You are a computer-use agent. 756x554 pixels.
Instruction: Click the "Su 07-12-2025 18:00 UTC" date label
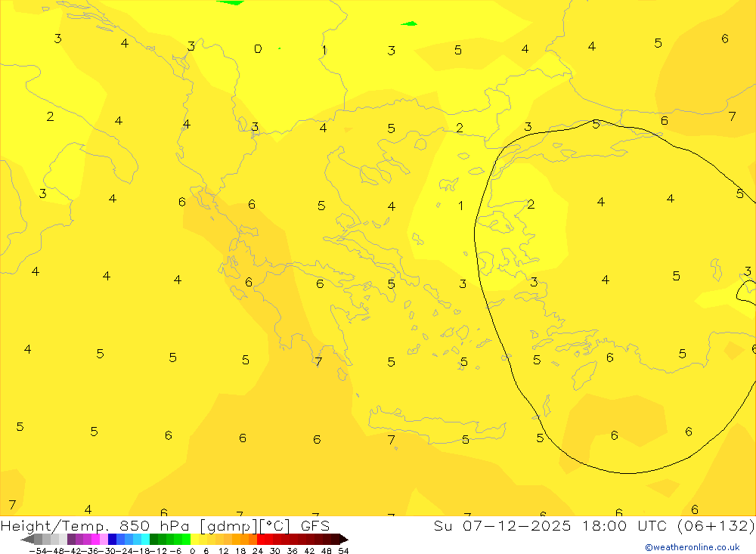[x=550, y=525]
